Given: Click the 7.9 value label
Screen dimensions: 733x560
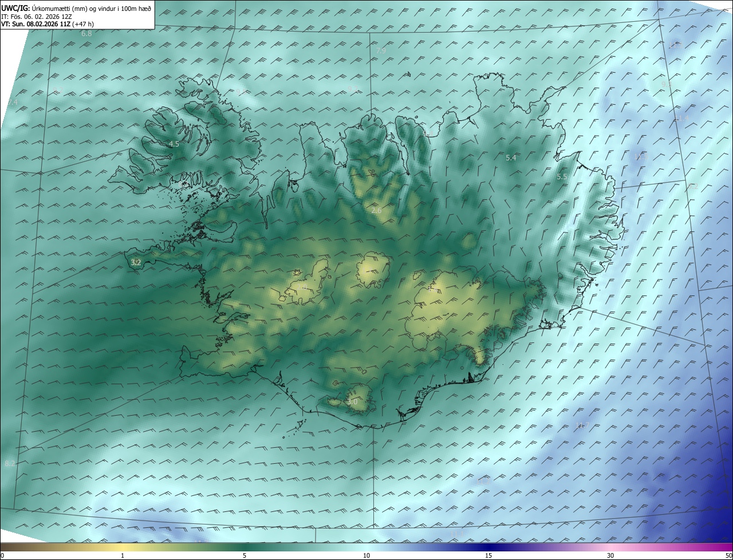Looking at the screenshot, I should click(x=381, y=51).
